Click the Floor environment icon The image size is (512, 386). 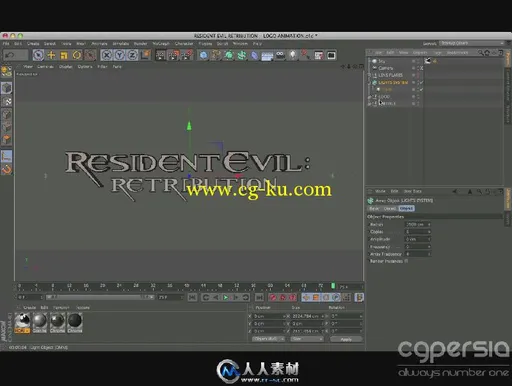267,55
